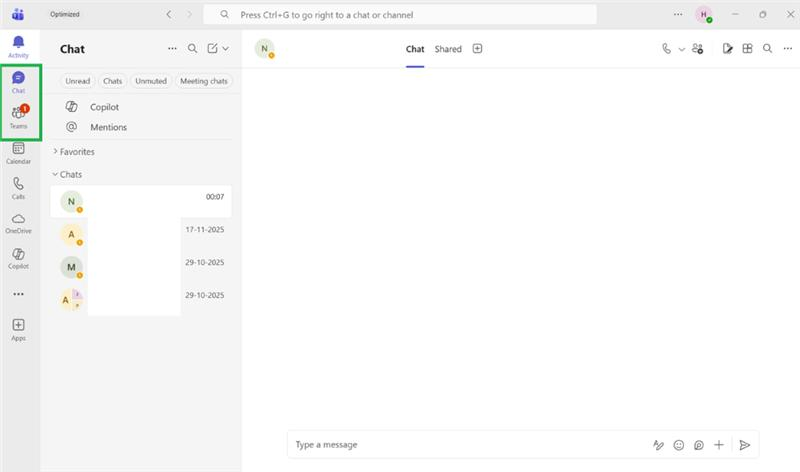This screenshot has width=800, height=472.
Task: Open Calls in left rail
Action: click(x=18, y=188)
